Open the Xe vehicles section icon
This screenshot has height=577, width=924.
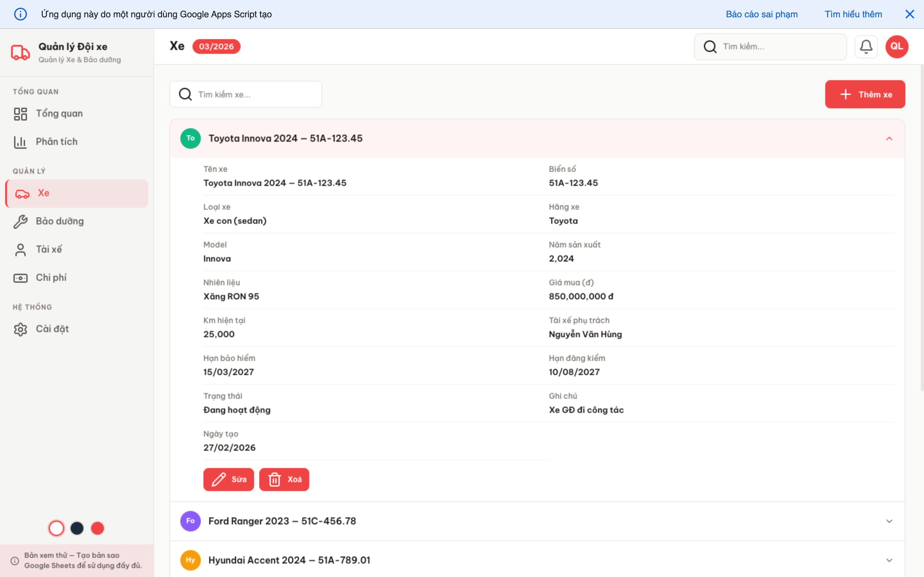click(22, 193)
